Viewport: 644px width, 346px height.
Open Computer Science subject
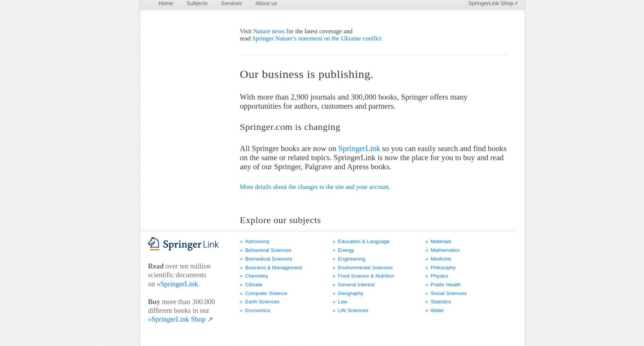tap(266, 293)
